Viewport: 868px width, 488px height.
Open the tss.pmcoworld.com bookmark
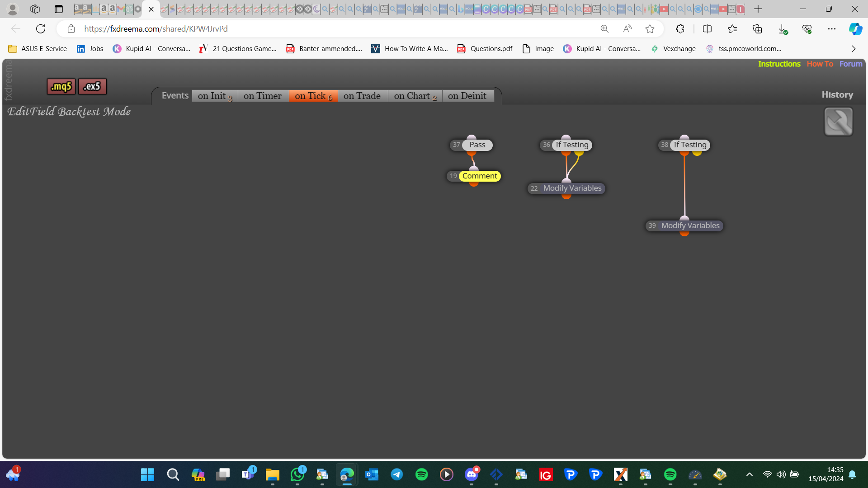744,49
